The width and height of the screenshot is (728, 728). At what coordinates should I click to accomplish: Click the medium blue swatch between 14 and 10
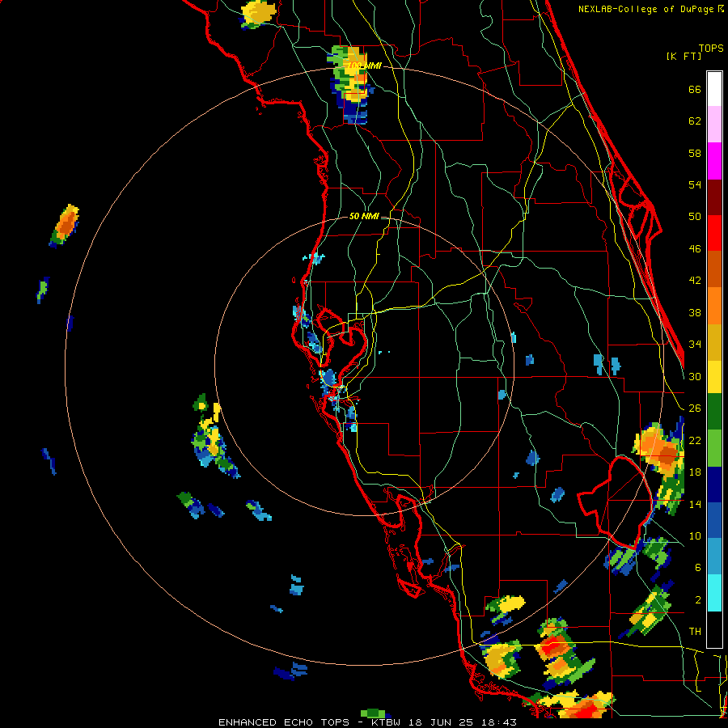click(x=714, y=520)
